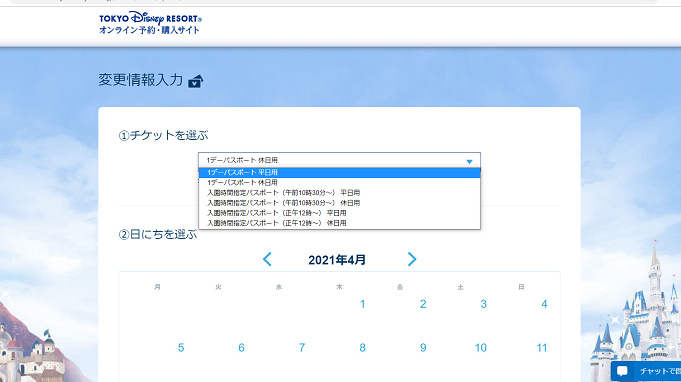Choose 入園時間指定パスポート 正午12時 休日用
The image size is (681, 382).
coord(339,223)
